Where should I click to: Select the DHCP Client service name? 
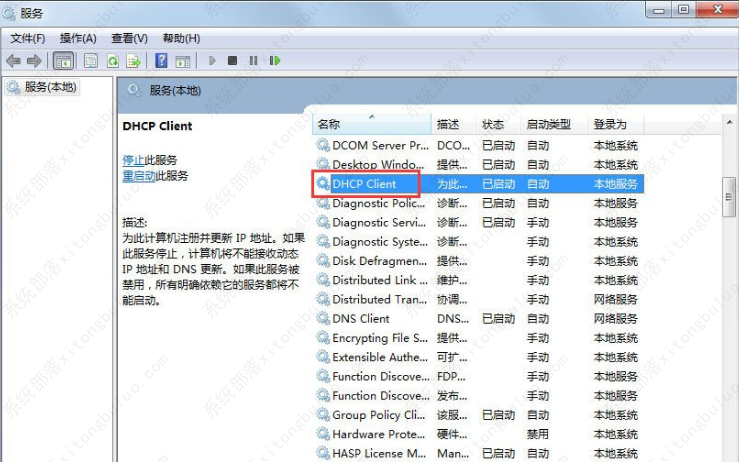[364, 184]
